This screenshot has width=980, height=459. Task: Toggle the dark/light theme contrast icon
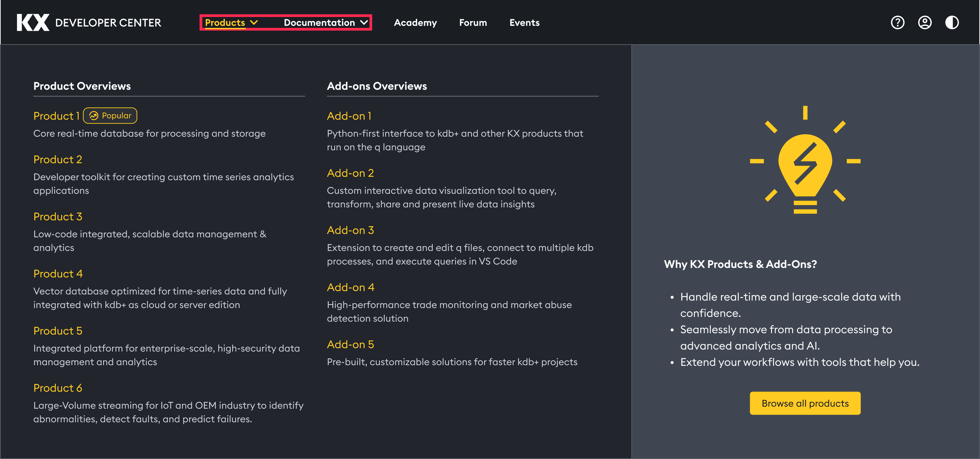tap(952, 22)
